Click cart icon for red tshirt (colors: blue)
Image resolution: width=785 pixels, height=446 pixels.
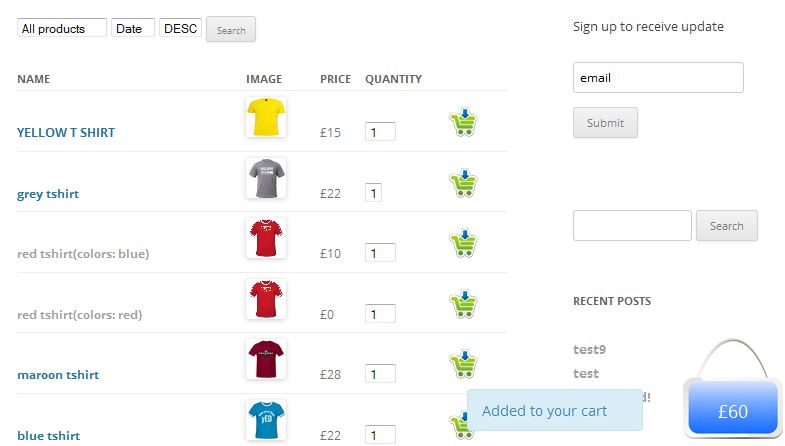(463, 243)
